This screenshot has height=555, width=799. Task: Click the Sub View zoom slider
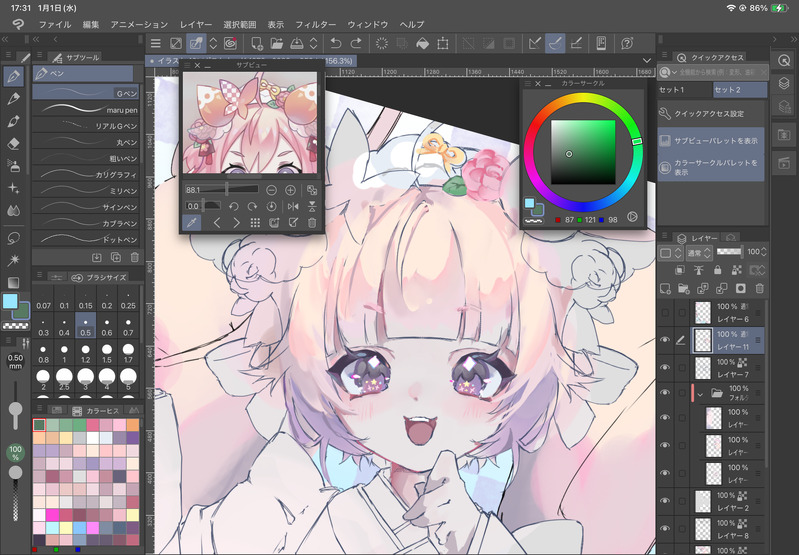point(222,190)
